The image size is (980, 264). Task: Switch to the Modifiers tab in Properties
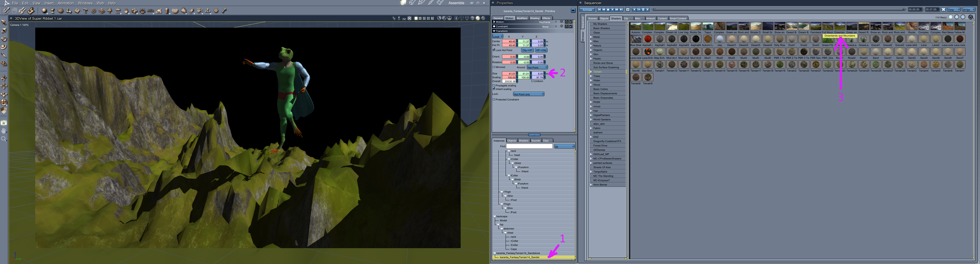(x=522, y=18)
